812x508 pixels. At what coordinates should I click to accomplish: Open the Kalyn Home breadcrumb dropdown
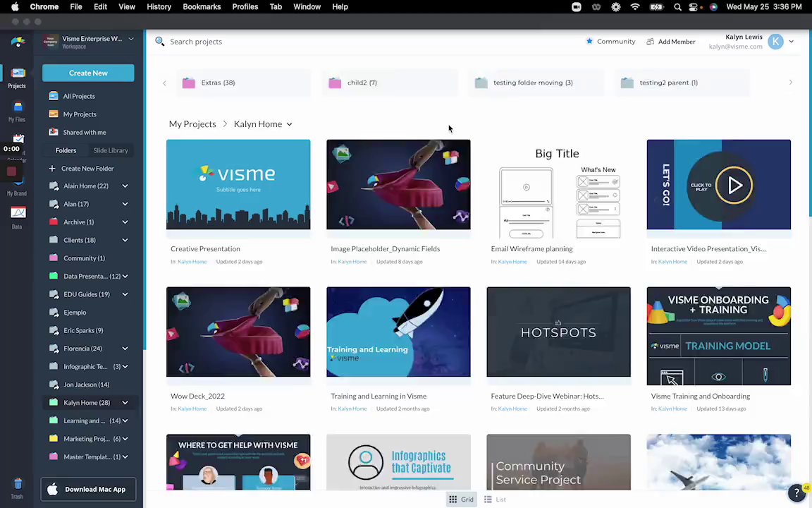tap(290, 124)
